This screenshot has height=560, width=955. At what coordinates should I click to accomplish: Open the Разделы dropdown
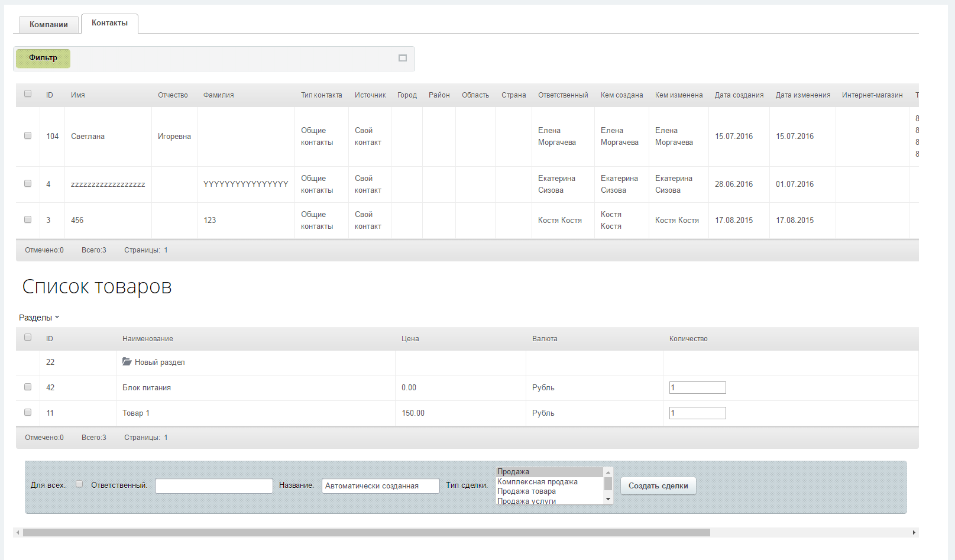point(39,318)
